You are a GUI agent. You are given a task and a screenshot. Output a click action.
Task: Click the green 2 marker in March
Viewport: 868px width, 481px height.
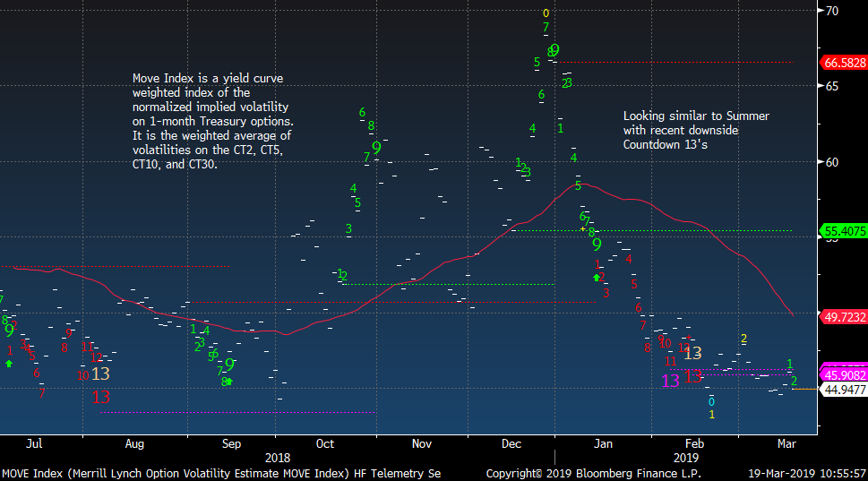tap(794, 381)
